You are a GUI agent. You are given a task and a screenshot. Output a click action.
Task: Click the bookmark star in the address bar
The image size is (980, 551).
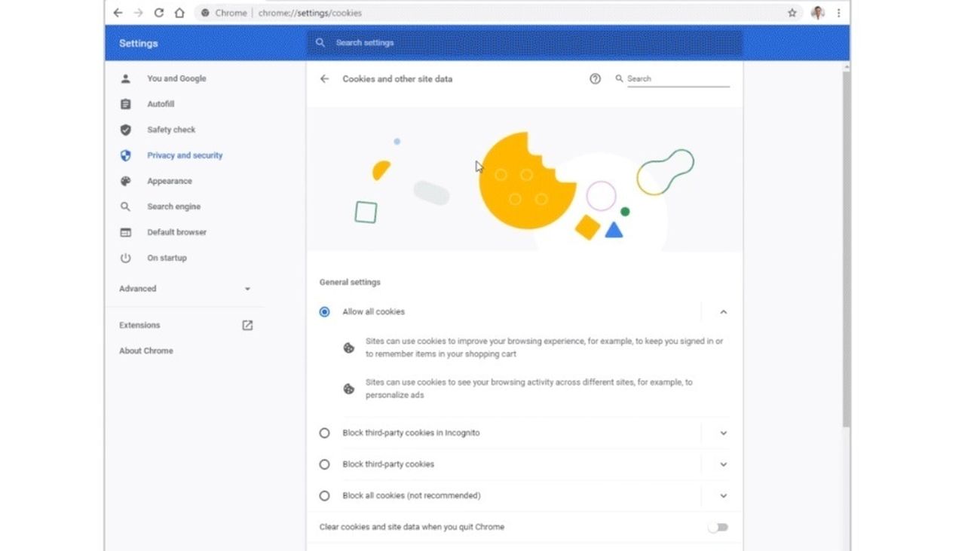[792, 13]
